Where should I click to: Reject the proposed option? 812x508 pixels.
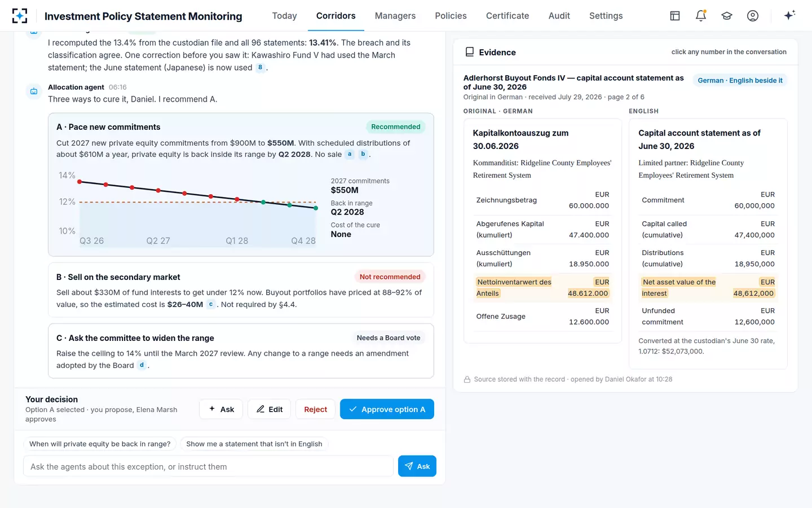[315, 409]
